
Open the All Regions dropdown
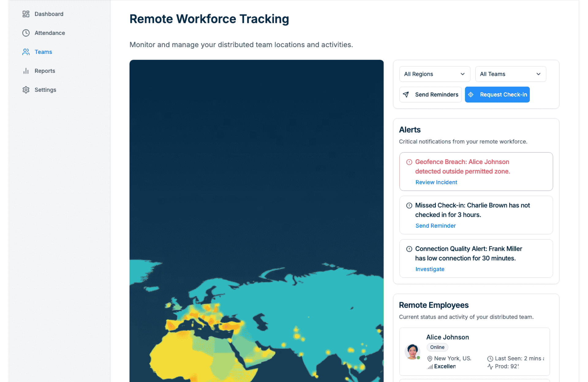434,74
